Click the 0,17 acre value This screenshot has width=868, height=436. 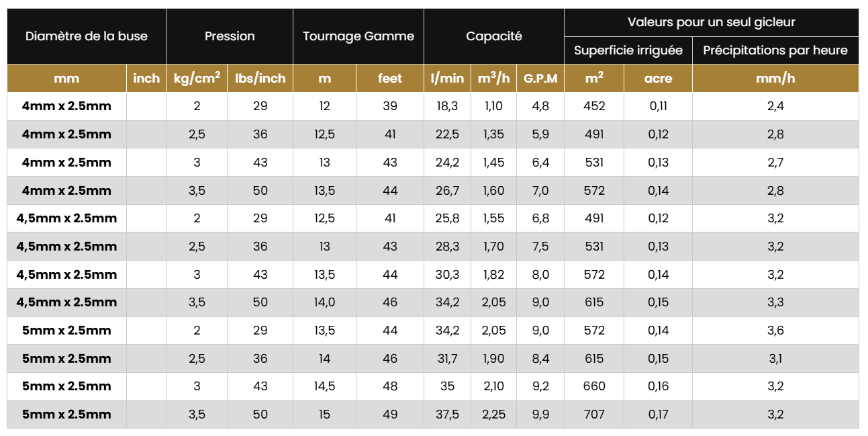[659, 415]
